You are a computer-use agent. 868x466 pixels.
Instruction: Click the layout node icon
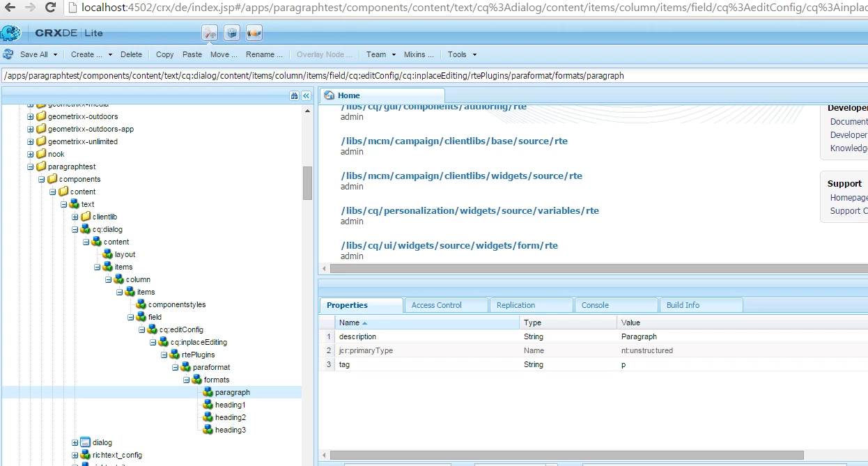click(x=107, y=254)
